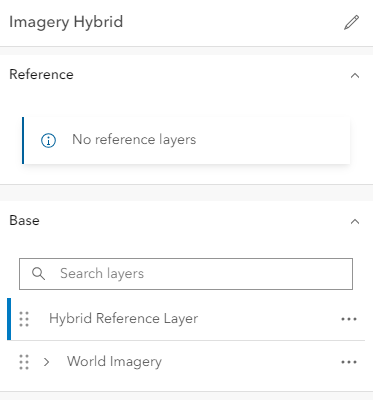Open options menu for Hybrid Reference Layer

point(349,319)
